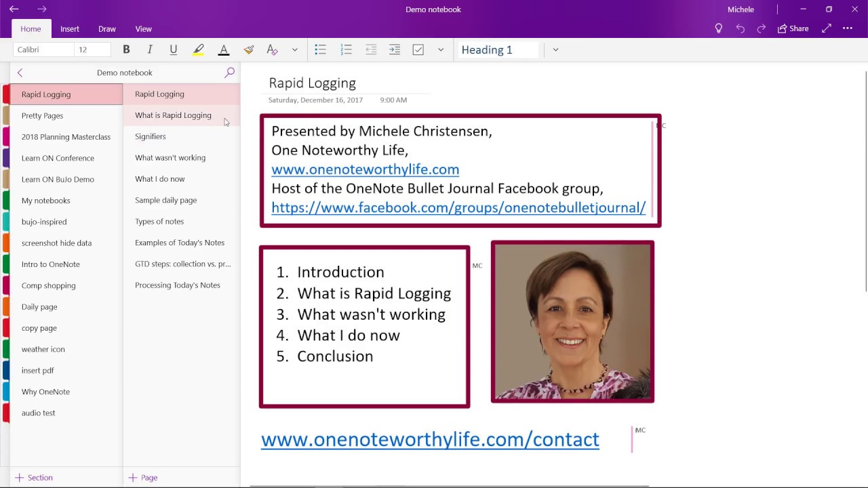The height and width of the screenshot is (488, 868).
Task: Open the What is Rapid Logging page
Action: (182, 115)
